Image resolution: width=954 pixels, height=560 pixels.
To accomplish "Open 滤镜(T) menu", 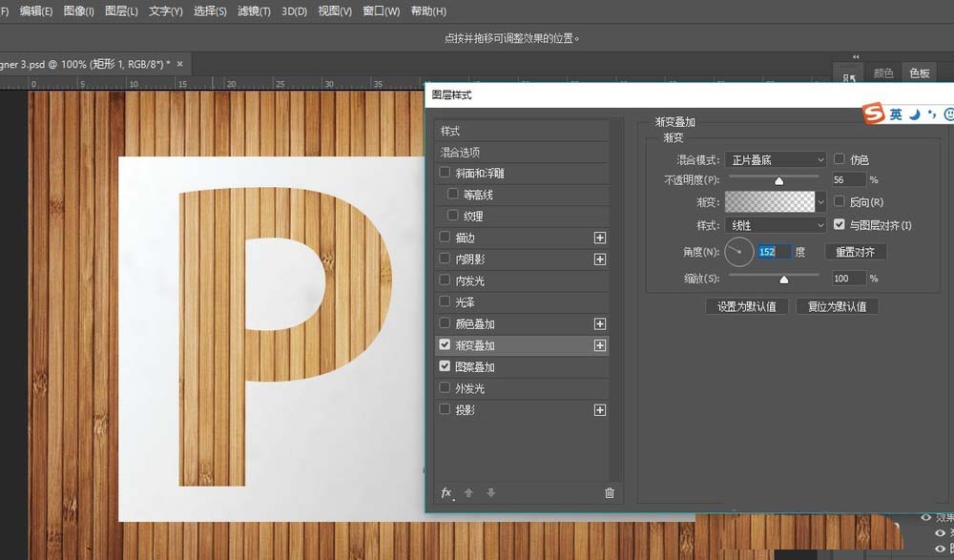I will [254, 10].
